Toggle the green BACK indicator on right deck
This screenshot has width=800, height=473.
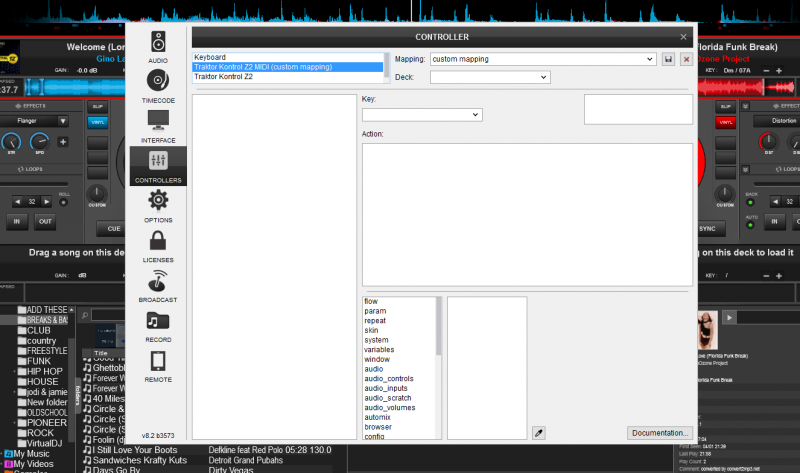point(750,203)
